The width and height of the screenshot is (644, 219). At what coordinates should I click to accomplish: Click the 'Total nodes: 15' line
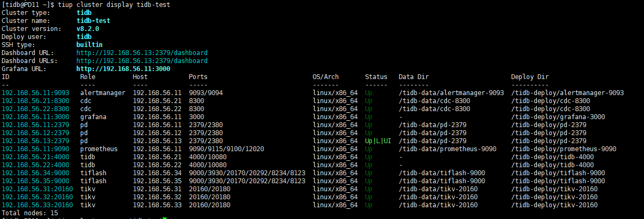pos(30,213)
